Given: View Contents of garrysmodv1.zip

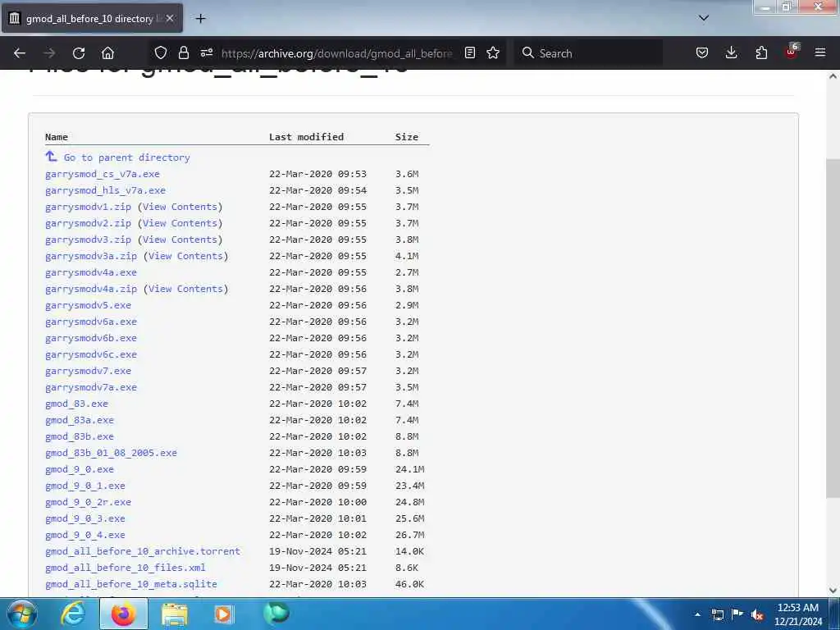Looking at the screenshot, I should click(180, 207).
